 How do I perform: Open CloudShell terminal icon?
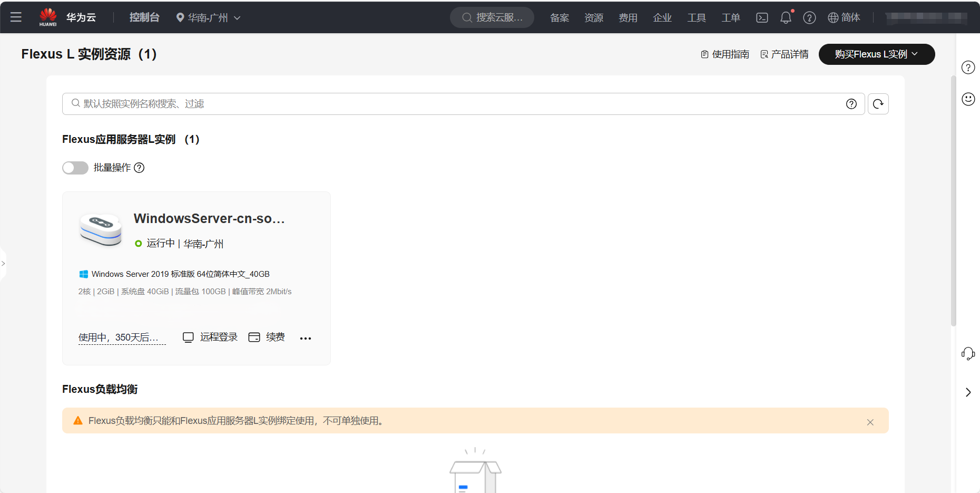[x=762, y=18]
